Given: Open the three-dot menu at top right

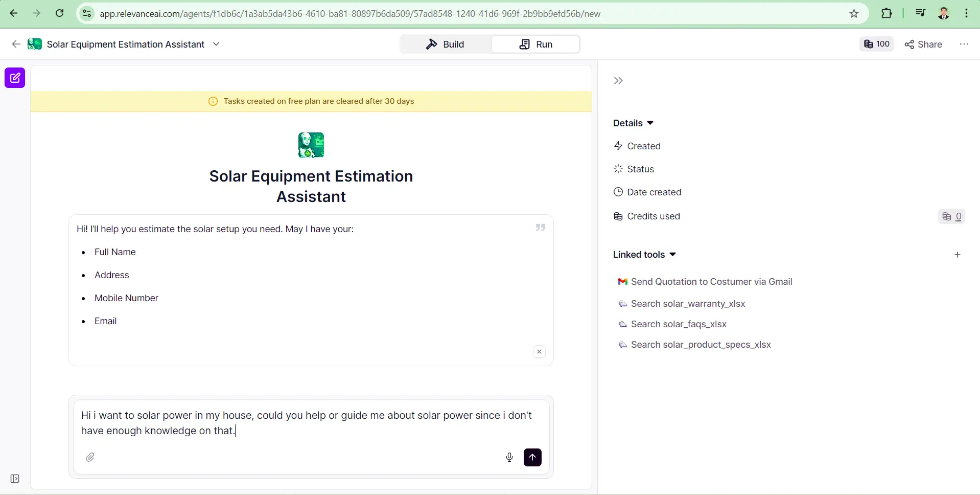Looking at the screenshot, I should click(x=965, y=44).
